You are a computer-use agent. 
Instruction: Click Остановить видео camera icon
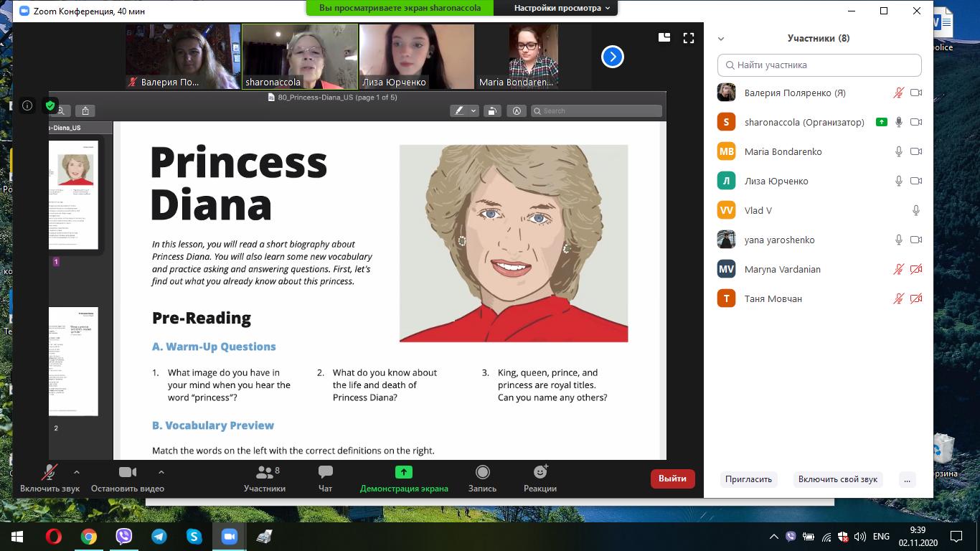click(128, 472)
